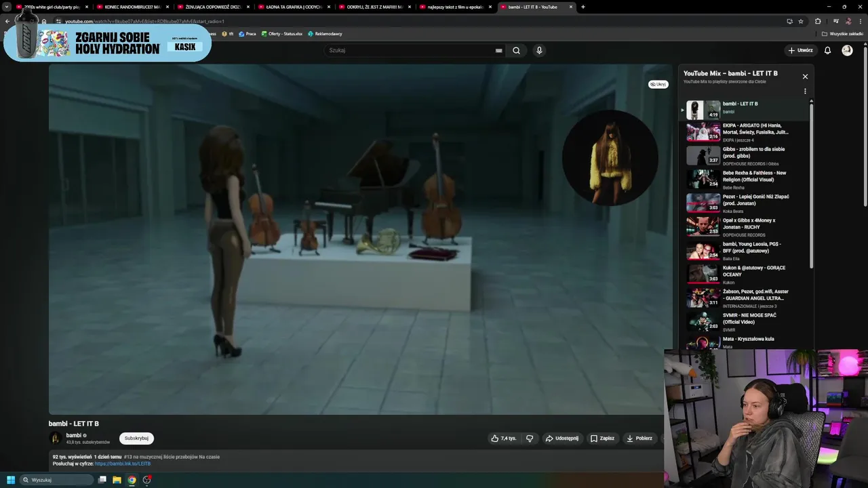This screenshot has width=868, height=488.
Task: Switch to the 2000s white girl club tab
Action: 51,7
